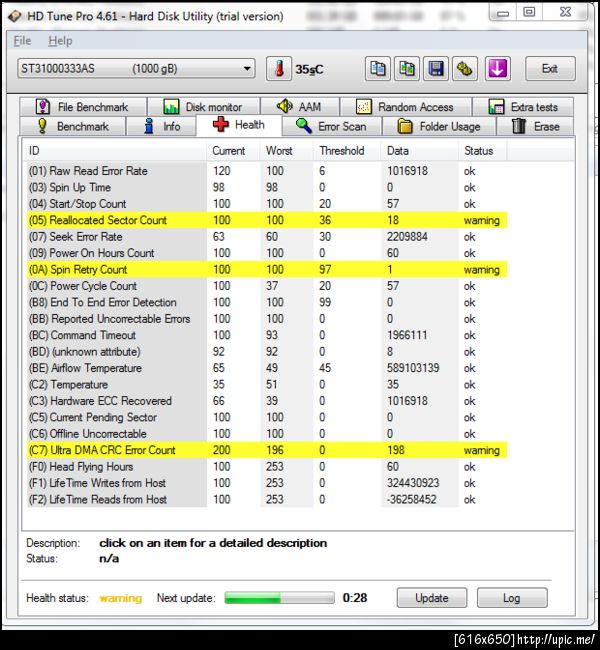Select the (BC) Command Timeout row

point(267,335)
